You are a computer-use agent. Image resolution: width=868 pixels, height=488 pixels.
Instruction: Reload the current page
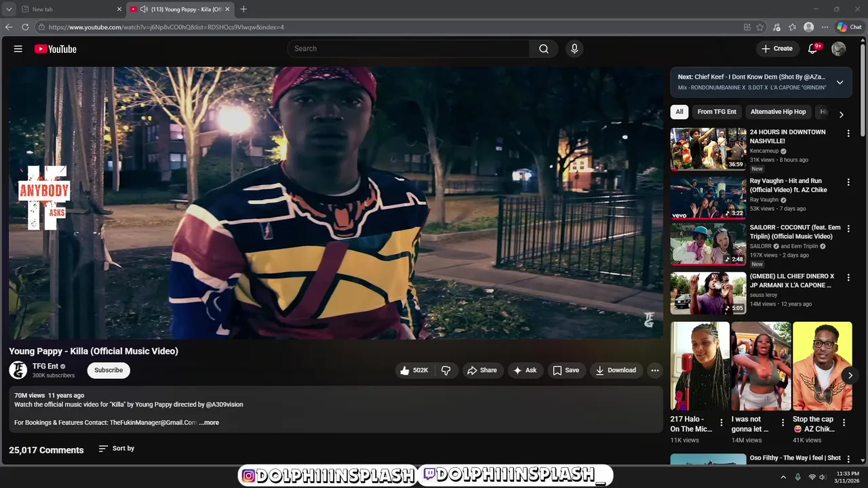tap(25, 27)
